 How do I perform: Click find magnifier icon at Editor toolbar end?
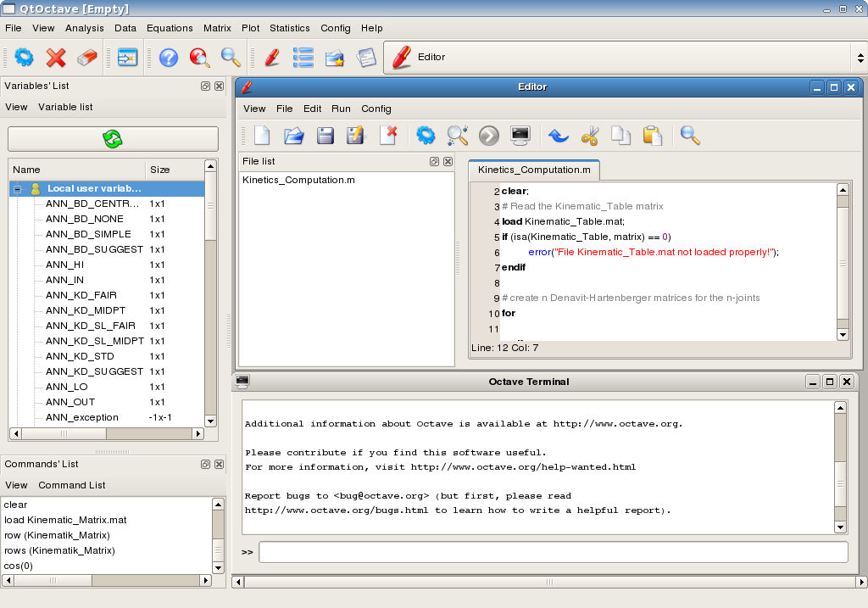(690, 135)
